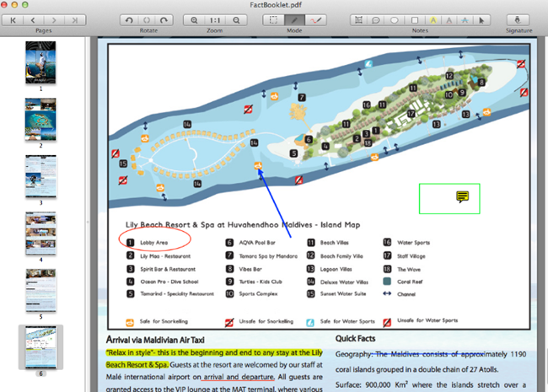Go to the next page
Viewport: 548px width, 392px height.
point(54,20)
